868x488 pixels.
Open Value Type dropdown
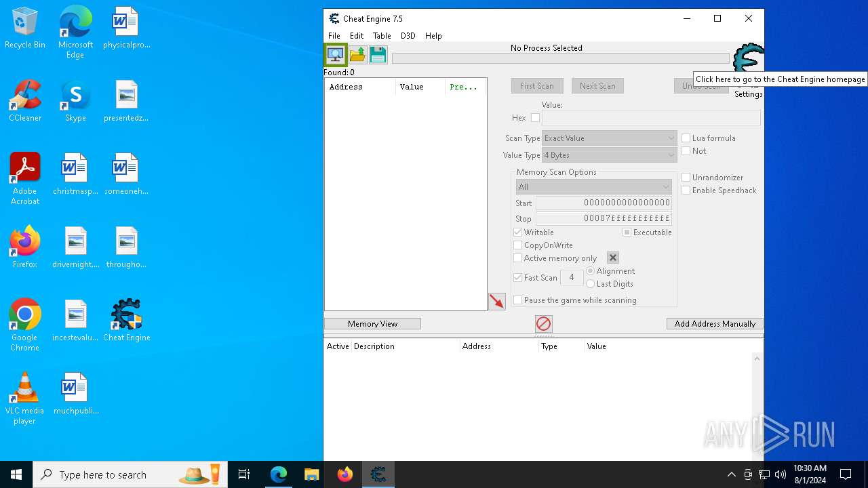pyautogui.click(x=609, y=155)
